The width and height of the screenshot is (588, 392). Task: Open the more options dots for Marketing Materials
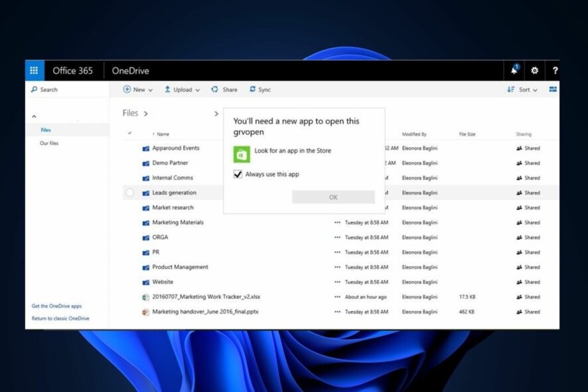[338, 223]
